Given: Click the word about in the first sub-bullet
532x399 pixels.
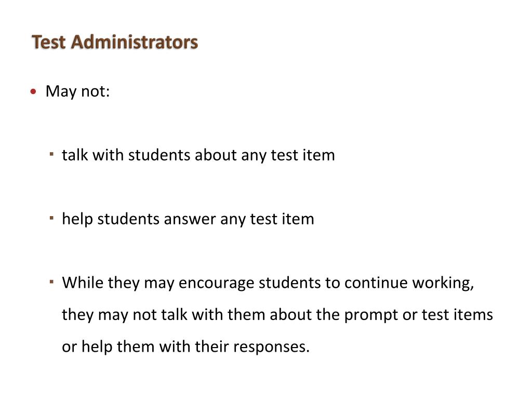Looking at the screenshot, I should coord(216,155).
